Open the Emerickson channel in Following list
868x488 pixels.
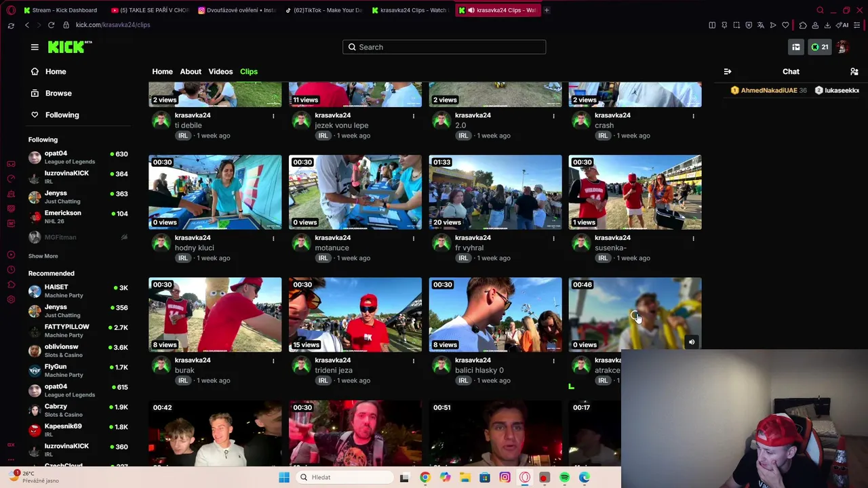point(78,217)
